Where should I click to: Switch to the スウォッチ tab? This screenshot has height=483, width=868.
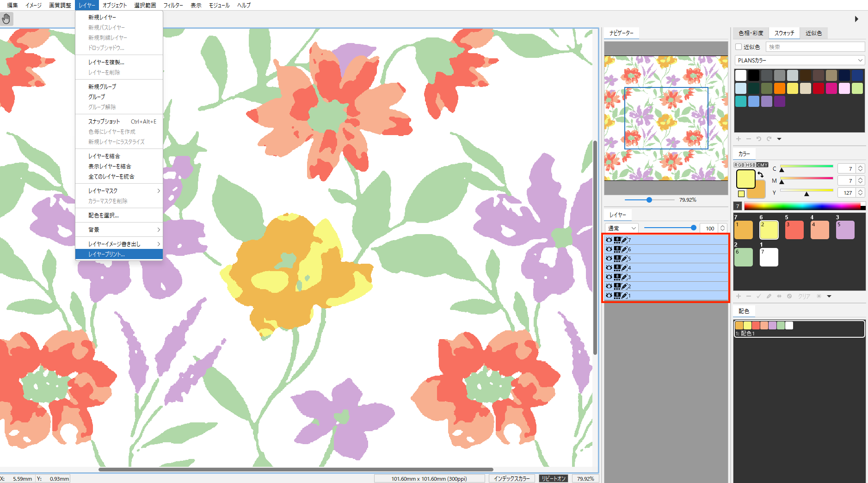click(784, 33)
